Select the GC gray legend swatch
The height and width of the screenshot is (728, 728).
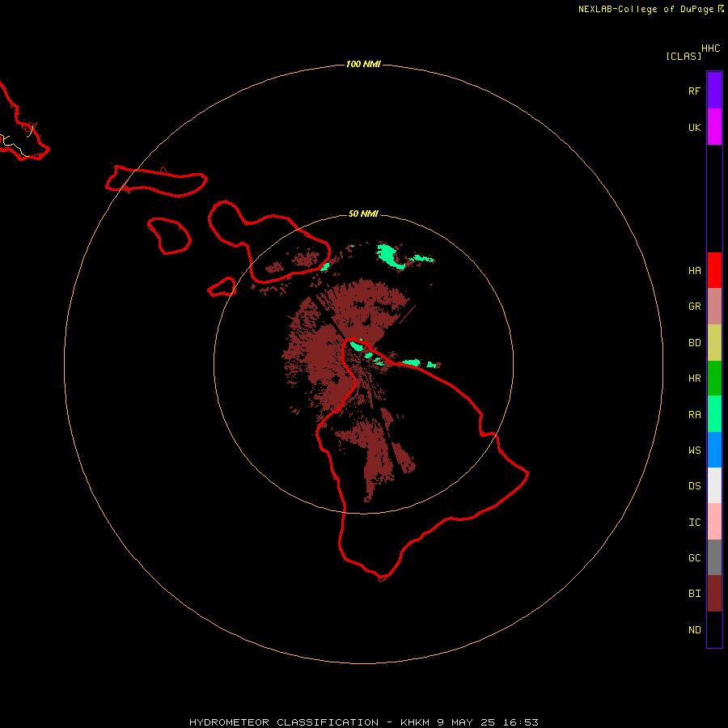[714, 557]
